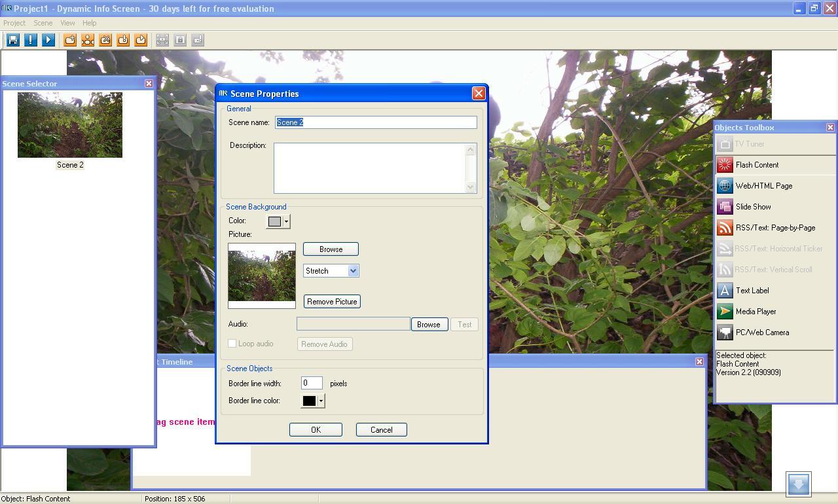Select RSS/Text: Page-by-Page object tool

(x=776, y=228)
